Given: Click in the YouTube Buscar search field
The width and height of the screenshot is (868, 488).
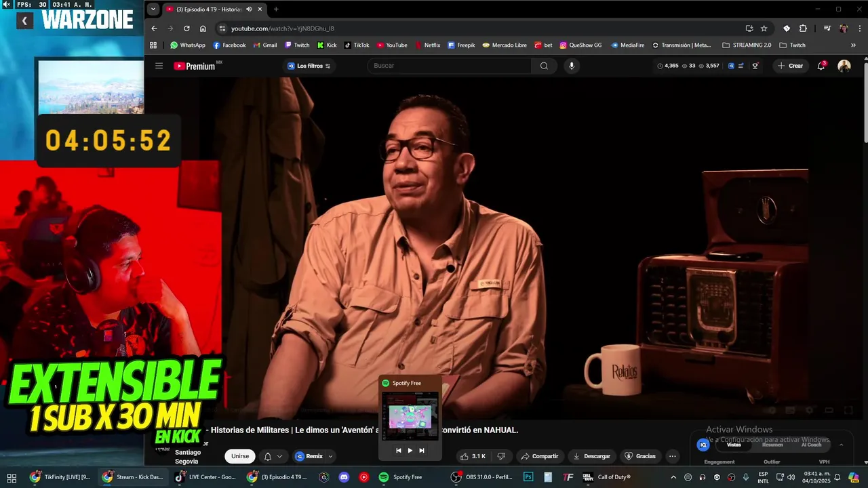Looking at the screenshot, I should coord(450,66).
